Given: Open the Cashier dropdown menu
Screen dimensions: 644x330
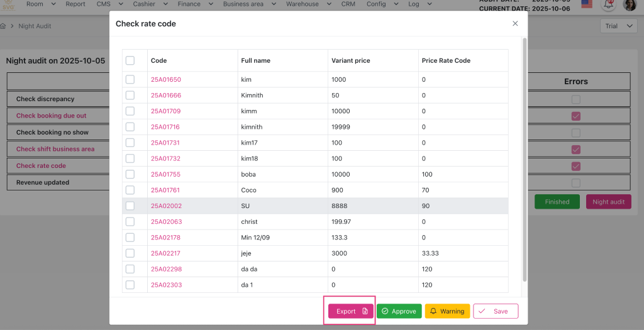Looking at the screenshot, I should [x=150, y=4].
